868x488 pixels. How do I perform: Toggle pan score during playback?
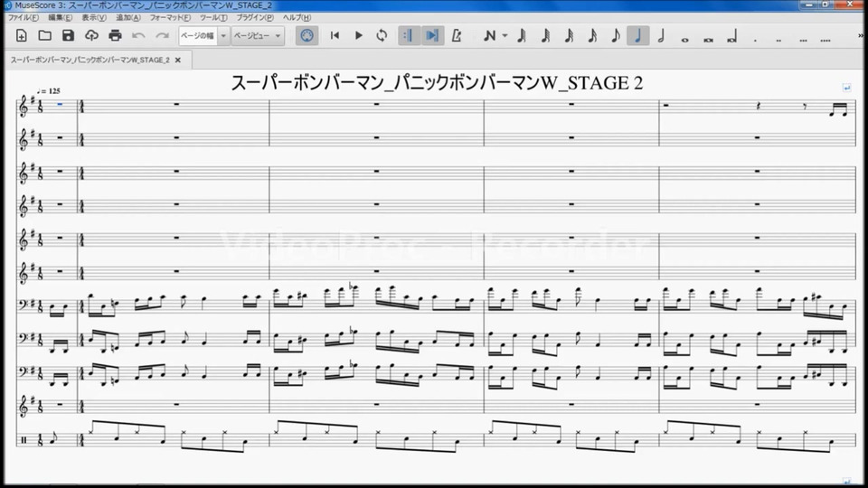[x=432, y=36]
